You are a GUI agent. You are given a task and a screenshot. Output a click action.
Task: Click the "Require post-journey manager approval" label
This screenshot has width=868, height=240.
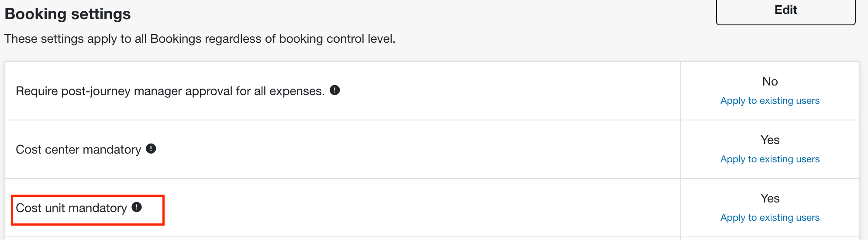coord(170,91)
